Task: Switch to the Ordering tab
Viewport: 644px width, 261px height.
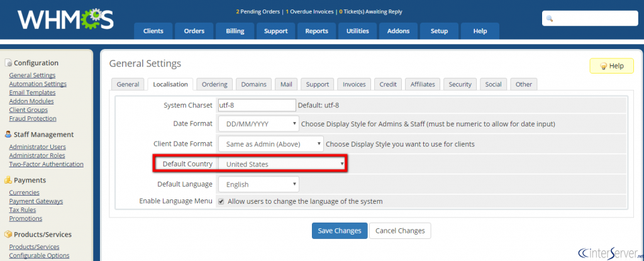Action: coord(214,84)
